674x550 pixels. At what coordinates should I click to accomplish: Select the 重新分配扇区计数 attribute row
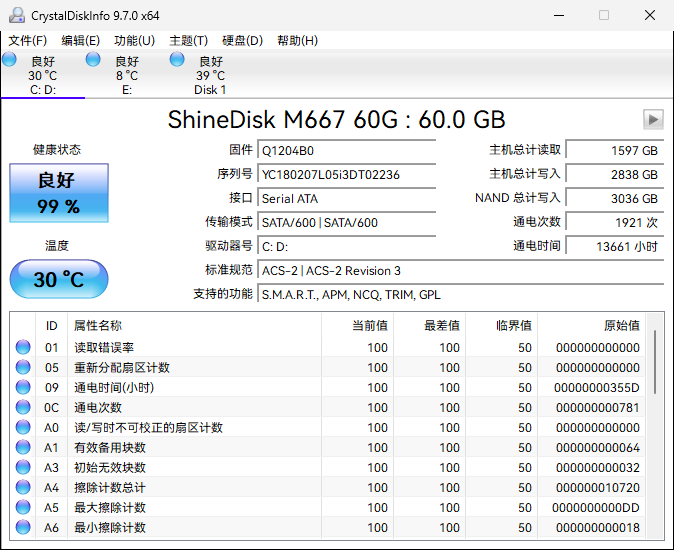coord(328,367)
